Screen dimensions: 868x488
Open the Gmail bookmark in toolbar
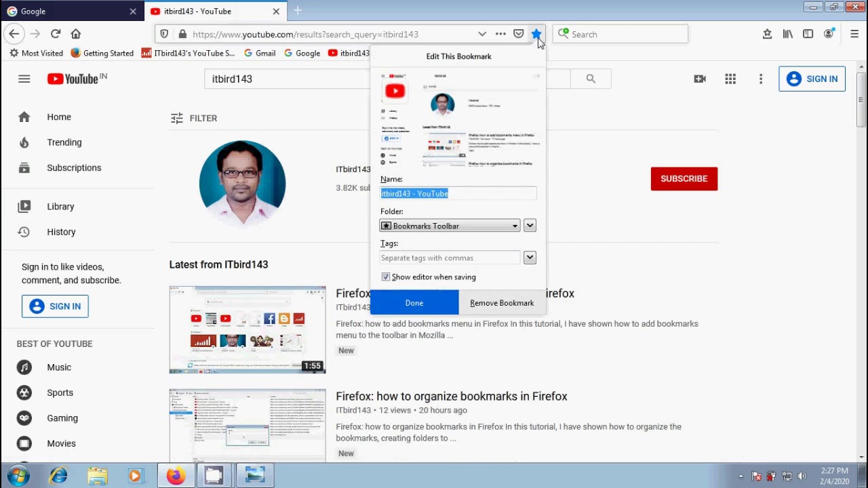(x=259, y=53)
